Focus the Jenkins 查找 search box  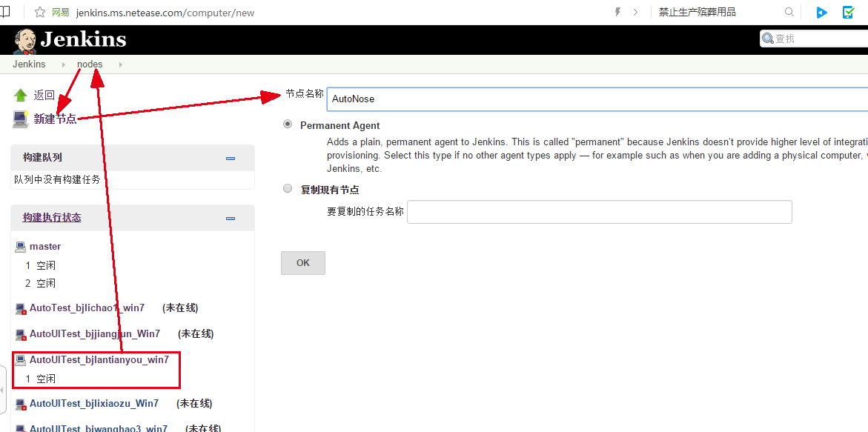814,39
